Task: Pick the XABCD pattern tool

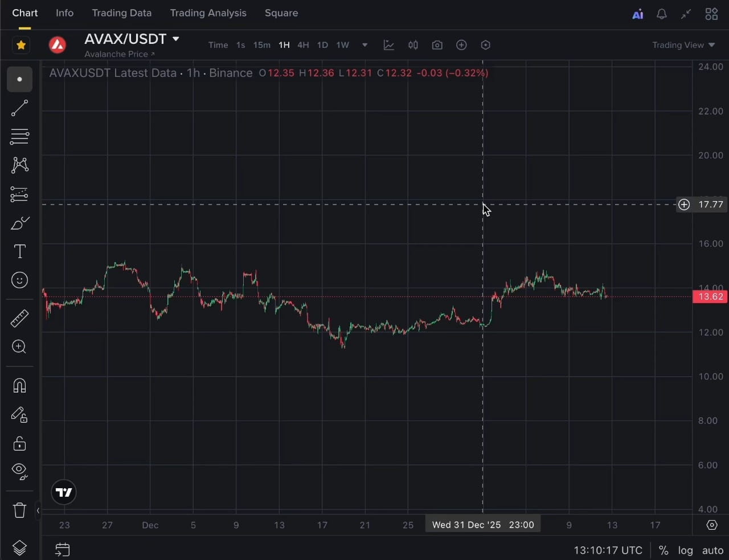Action: [19, 165]
